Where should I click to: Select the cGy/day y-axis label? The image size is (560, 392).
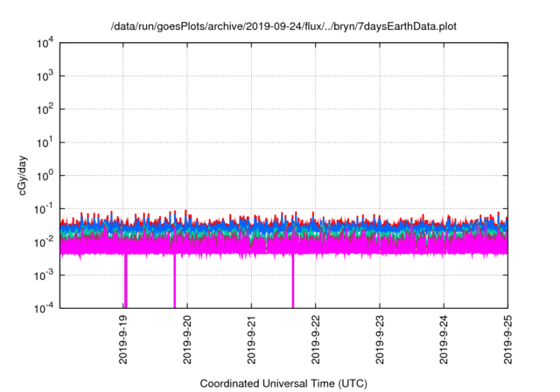22,175
